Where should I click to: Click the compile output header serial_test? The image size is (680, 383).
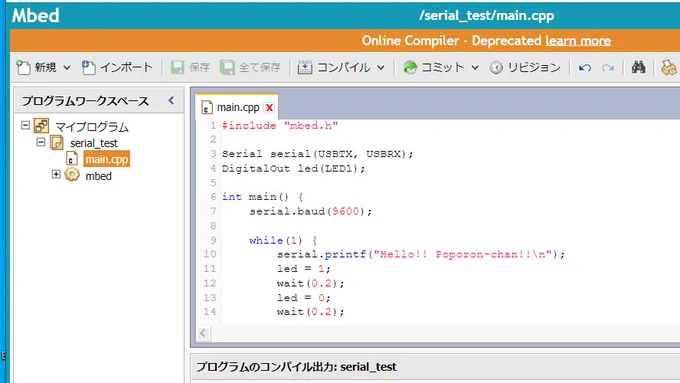click(x=296, y=367)
